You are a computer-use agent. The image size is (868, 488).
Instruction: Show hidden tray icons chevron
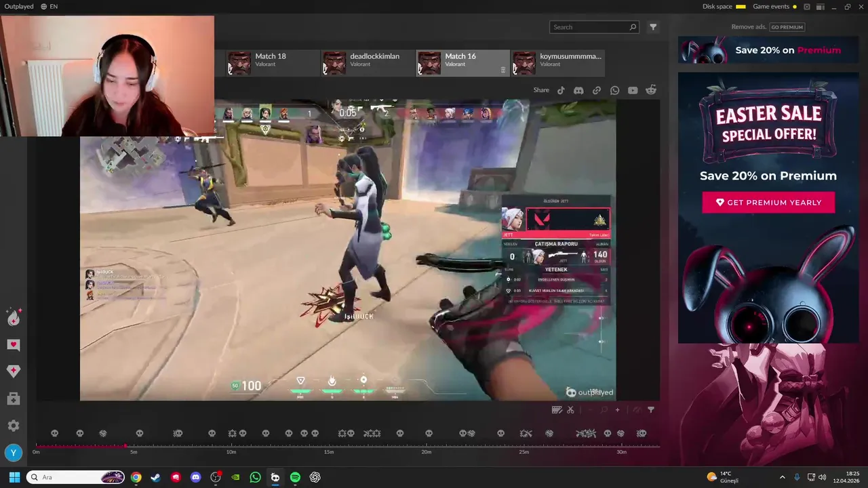coord(782,477)
